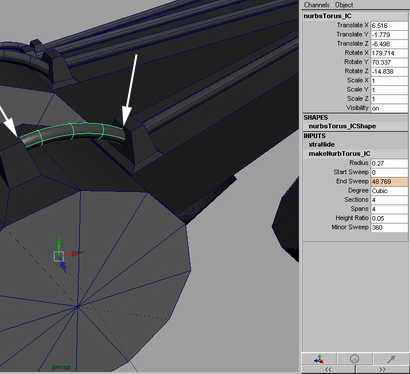Select the Visibility value field
This screenshot has width=410, height=374.
tap(389, 108)
